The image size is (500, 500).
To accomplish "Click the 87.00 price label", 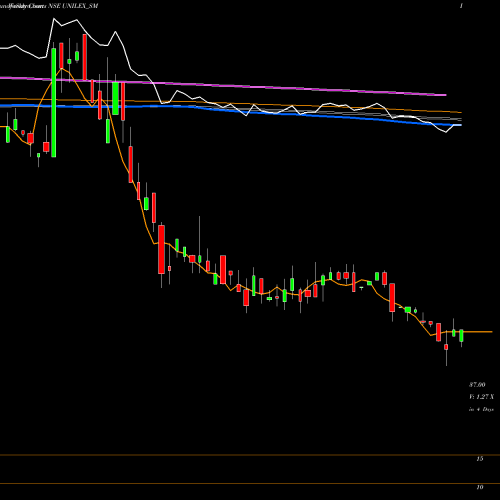I will pos(477,385).
